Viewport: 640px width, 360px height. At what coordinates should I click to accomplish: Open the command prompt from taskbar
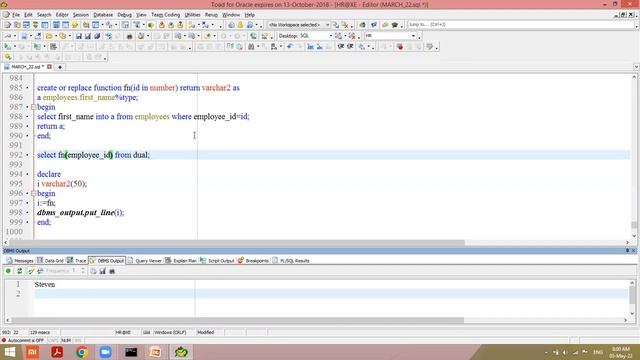(131, 352)
